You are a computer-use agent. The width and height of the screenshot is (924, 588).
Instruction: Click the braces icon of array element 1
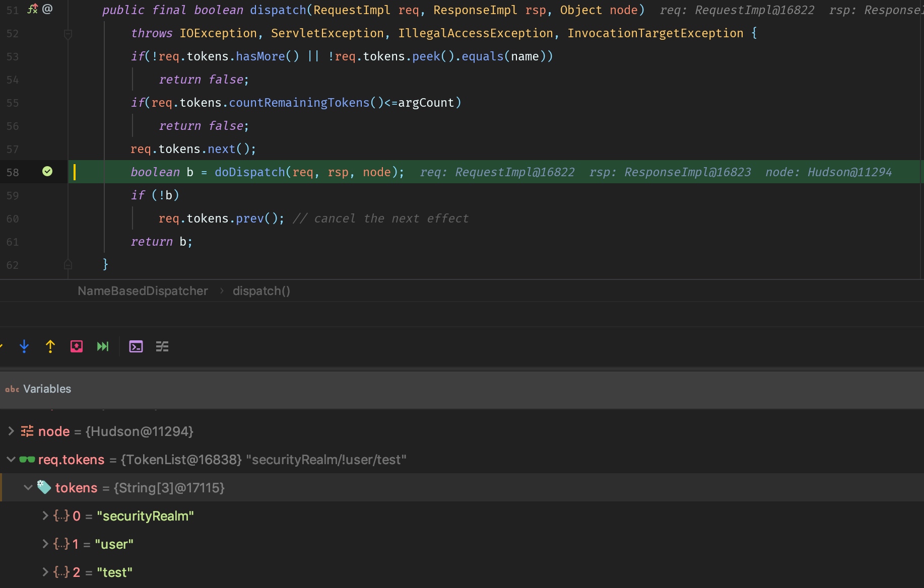click(61, 544)
